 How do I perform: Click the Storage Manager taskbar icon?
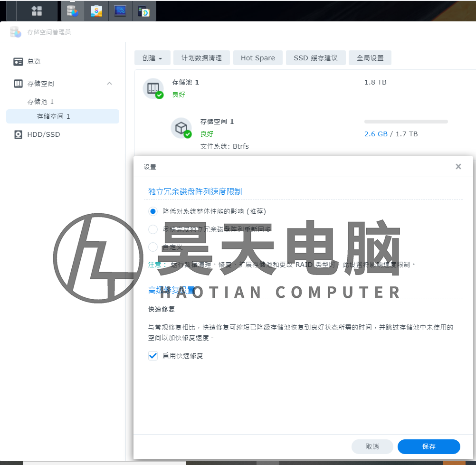72,10
